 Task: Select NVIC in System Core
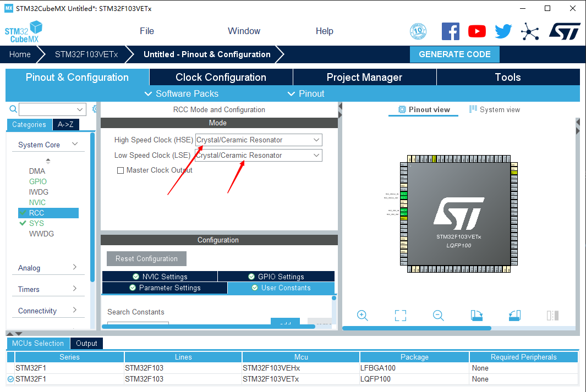(x=37, y=202)
